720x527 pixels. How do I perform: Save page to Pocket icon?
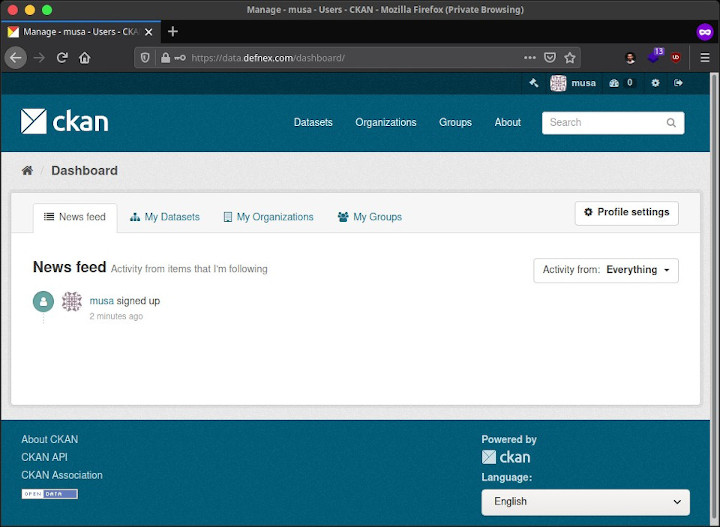click(550, 57)
